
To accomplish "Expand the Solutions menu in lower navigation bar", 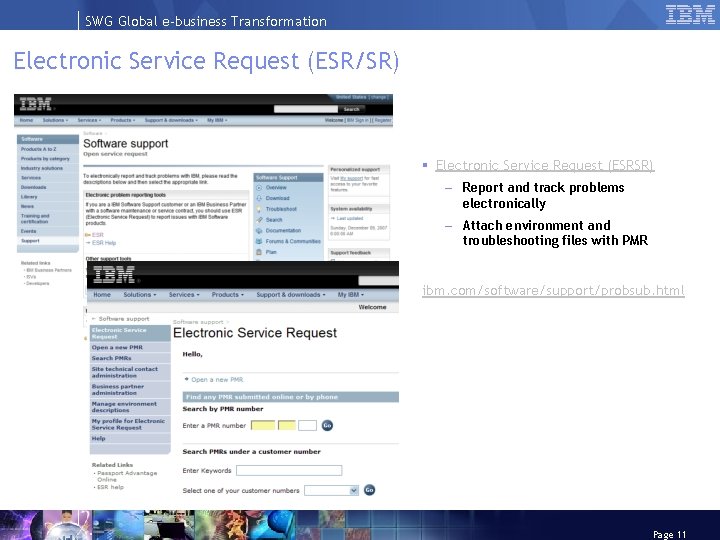I will 140,295.
